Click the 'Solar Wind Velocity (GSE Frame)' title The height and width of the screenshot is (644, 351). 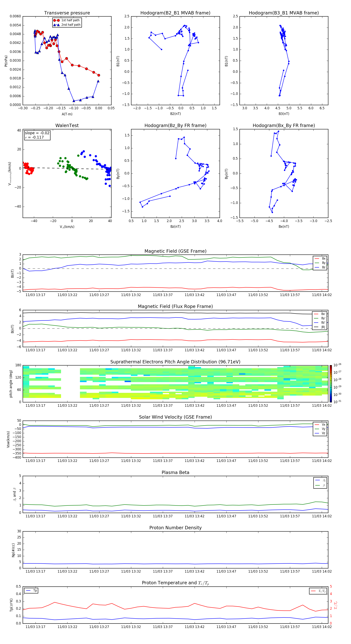[175, 417]
